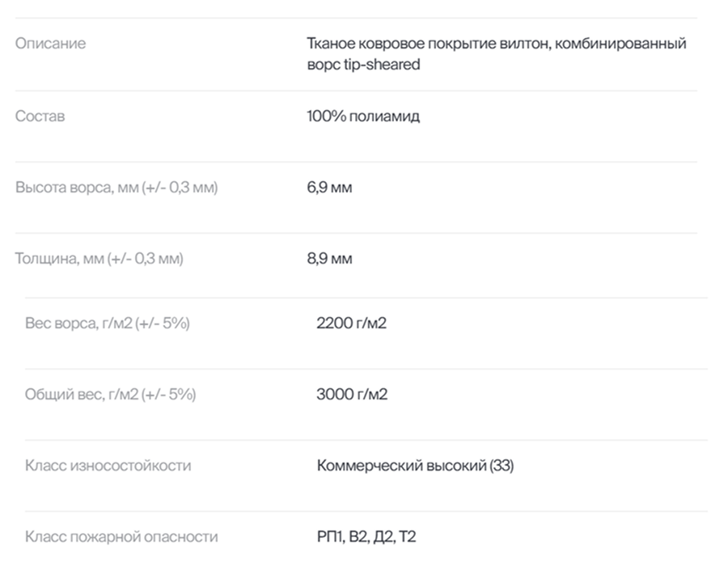Click the 'Коммерческий высокий (33)' value
728x575 pixels.
click(415, 466)
